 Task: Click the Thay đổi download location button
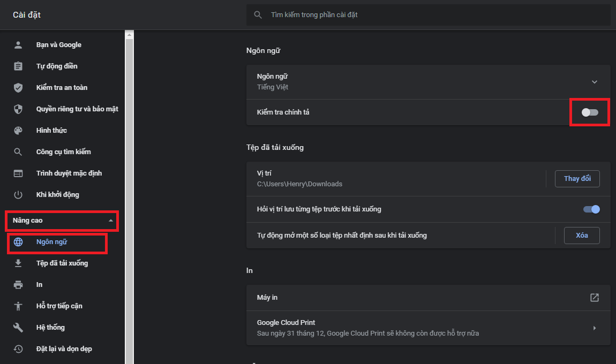click(x=577, y=179)
